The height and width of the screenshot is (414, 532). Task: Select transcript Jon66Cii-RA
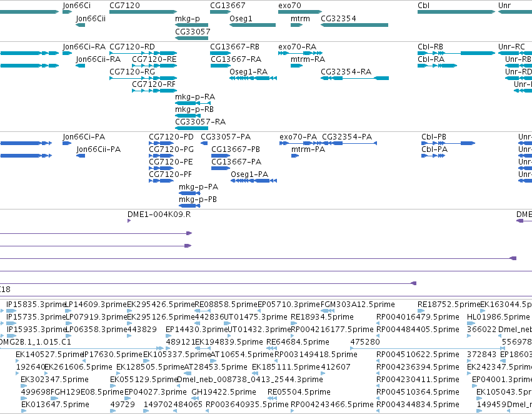pyautogui.click(x=81, y=66)
